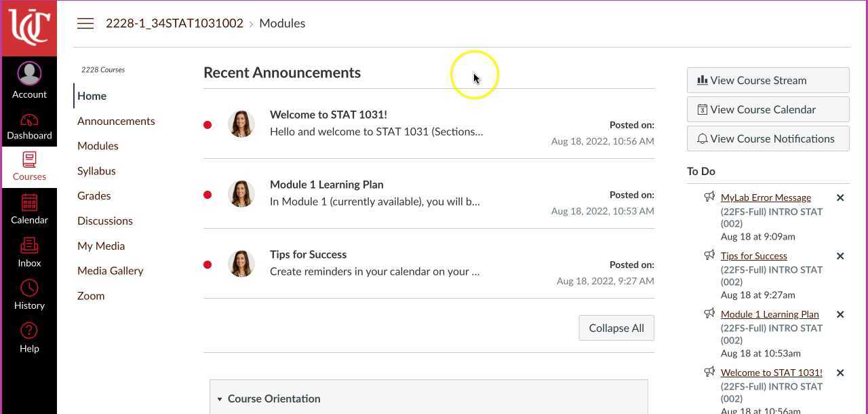Click the bell icon on View Course Notifications
The image size is (868, 414).
pyautogui.click(x=703, y=138)
